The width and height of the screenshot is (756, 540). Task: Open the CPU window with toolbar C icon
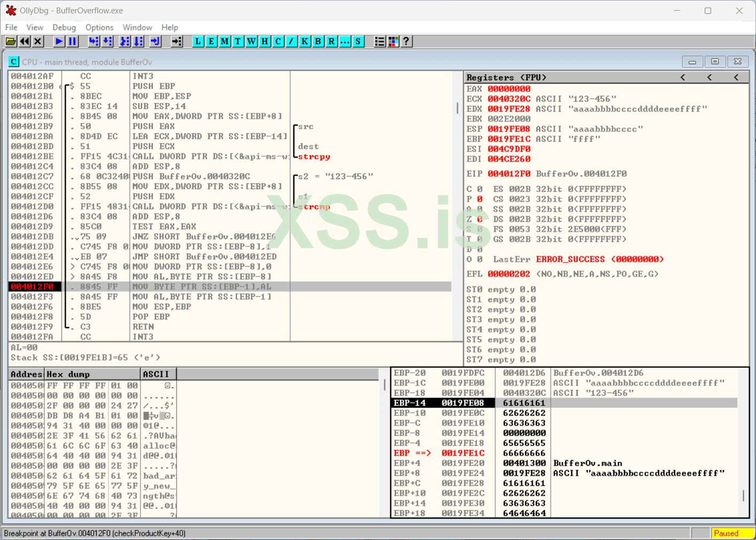point(278,41)
